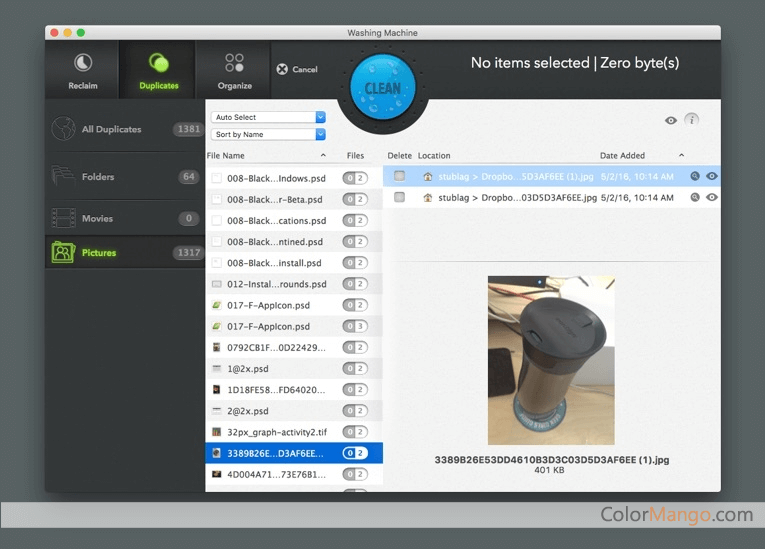
Task: Open the Sort by Name dropdown
Action: click(x=268, y=134)
